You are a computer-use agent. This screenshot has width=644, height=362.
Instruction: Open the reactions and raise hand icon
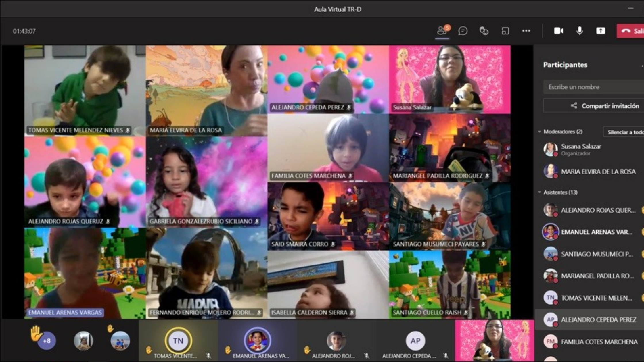pos(484,31)
